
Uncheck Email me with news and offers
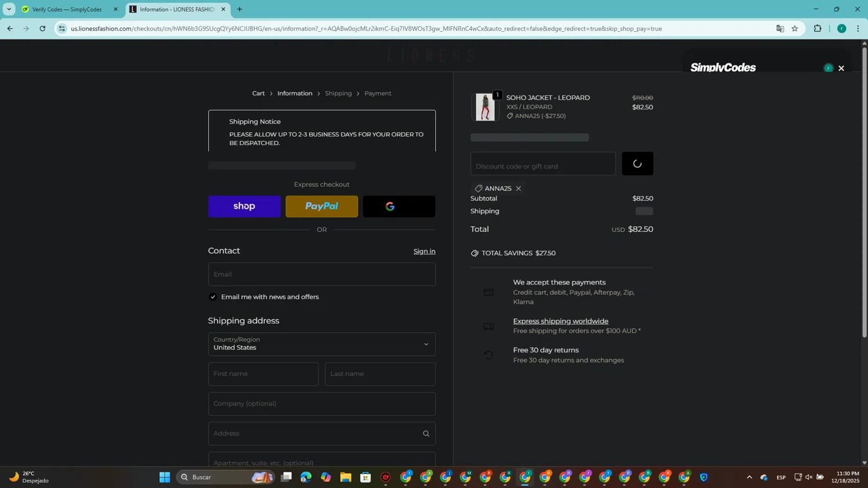213,297
